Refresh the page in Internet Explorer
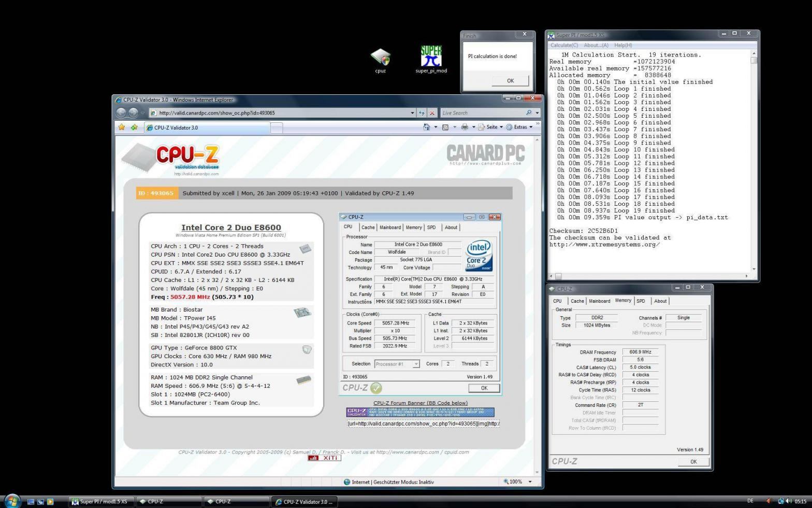Viewport: 812px width, 508px height. tap(422, 112)
